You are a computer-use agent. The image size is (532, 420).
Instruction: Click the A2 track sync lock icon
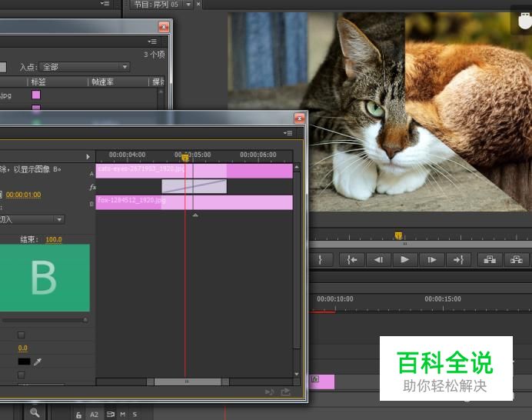click(x=110, y=415)
